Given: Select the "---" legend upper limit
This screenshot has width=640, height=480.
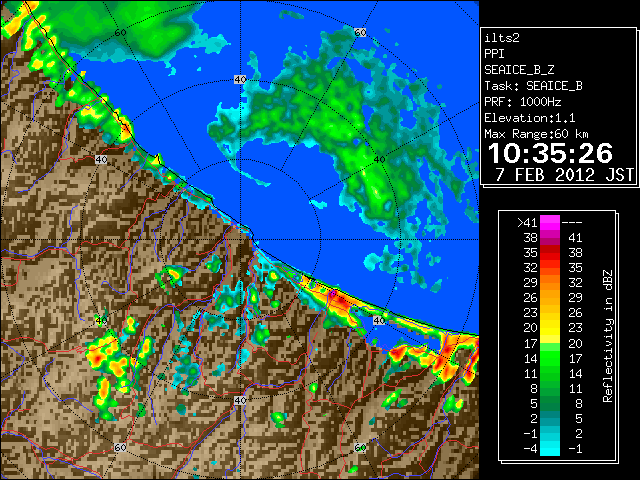Looking at the screenshot, I should tap(572, 222).
